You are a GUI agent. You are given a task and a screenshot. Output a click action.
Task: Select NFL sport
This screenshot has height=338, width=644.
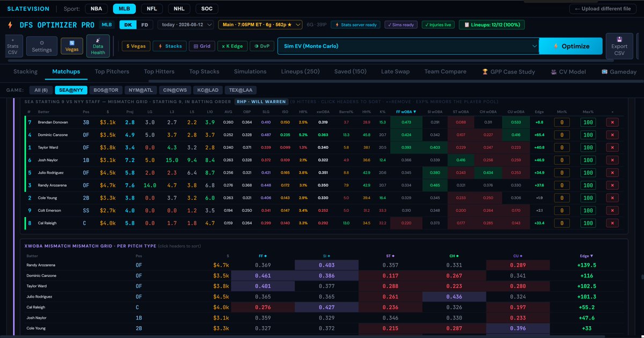point(152,9)
